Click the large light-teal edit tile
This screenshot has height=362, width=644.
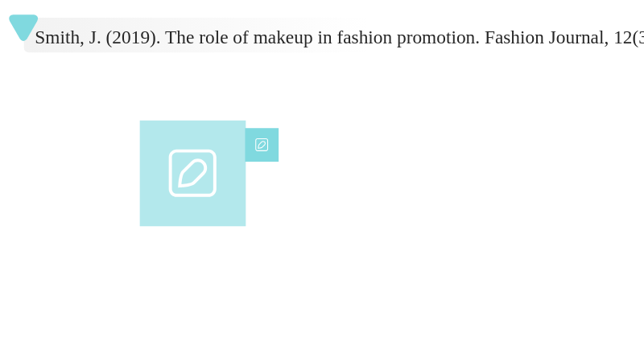coord(192,173)
